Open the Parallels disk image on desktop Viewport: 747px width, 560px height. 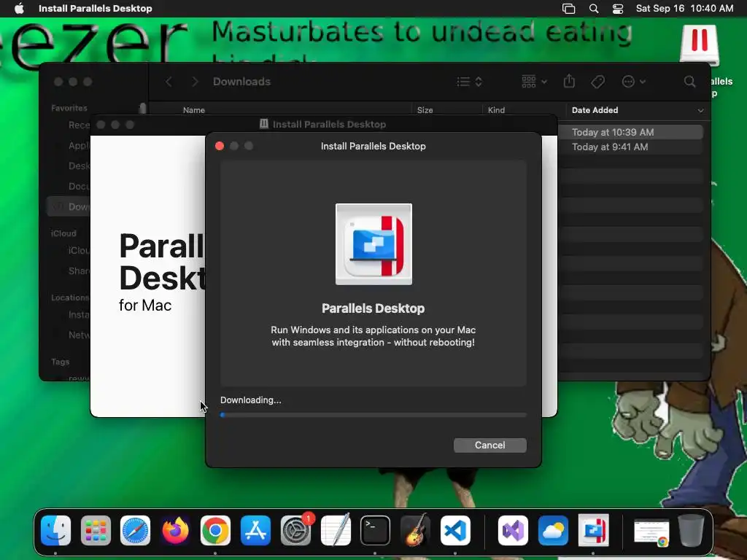(699, 45)
